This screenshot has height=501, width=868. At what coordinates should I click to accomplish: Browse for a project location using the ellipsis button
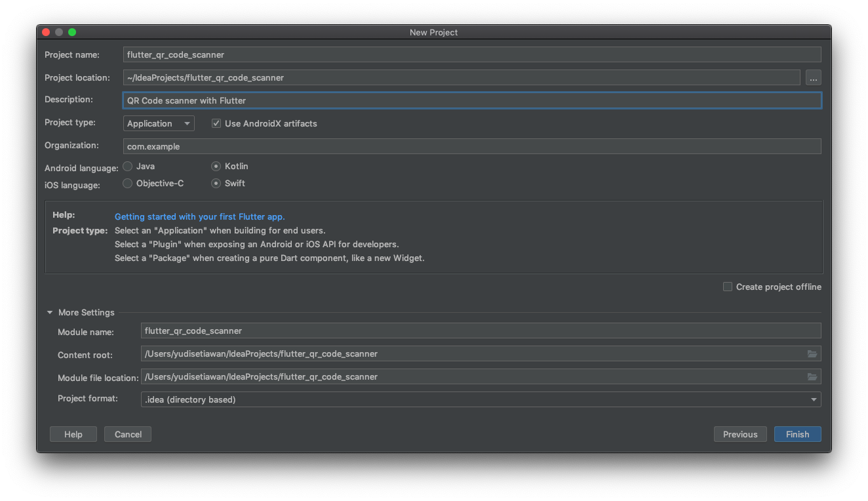[x=813, y=77]
